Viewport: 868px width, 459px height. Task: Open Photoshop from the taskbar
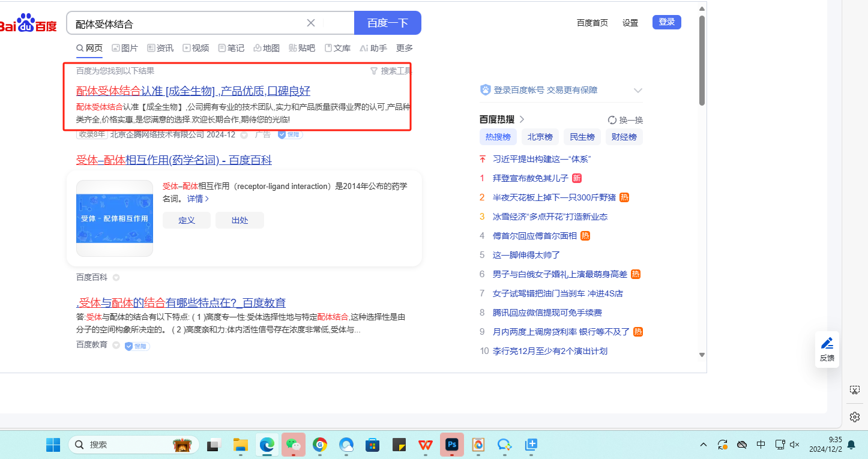452,445
